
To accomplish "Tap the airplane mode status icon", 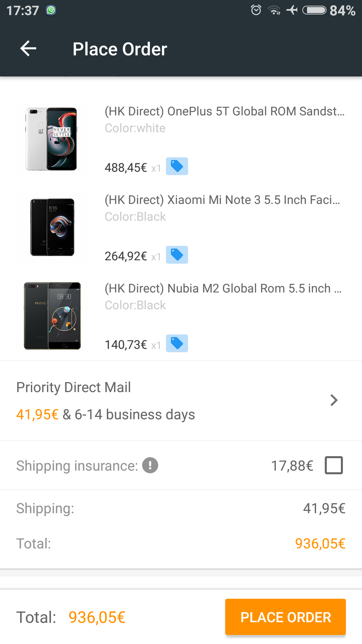I will tap(292, 10).
